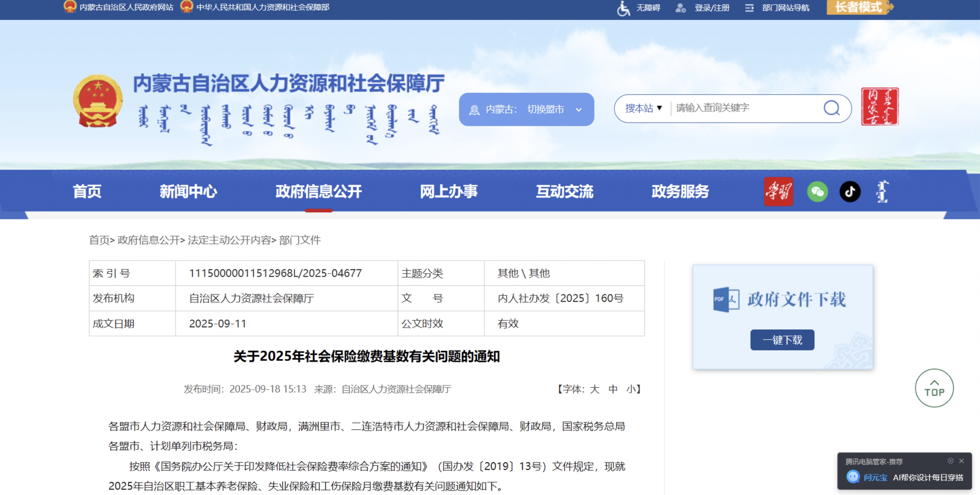This screenshot has height=495, width=980.
Task: Go to 新闻中心 nav tab
Action: point(188,192)
